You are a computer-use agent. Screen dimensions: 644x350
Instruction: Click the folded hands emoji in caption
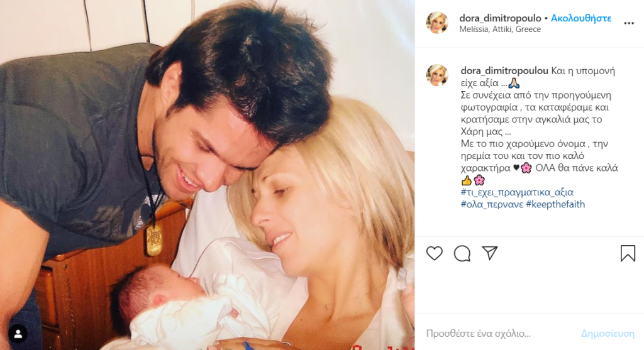point(514,84)
